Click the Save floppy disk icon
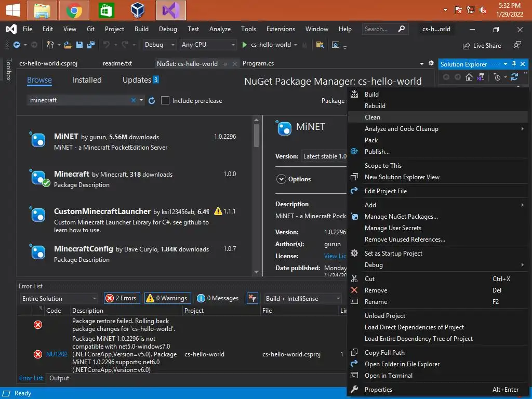 click(x=79, y=45)
